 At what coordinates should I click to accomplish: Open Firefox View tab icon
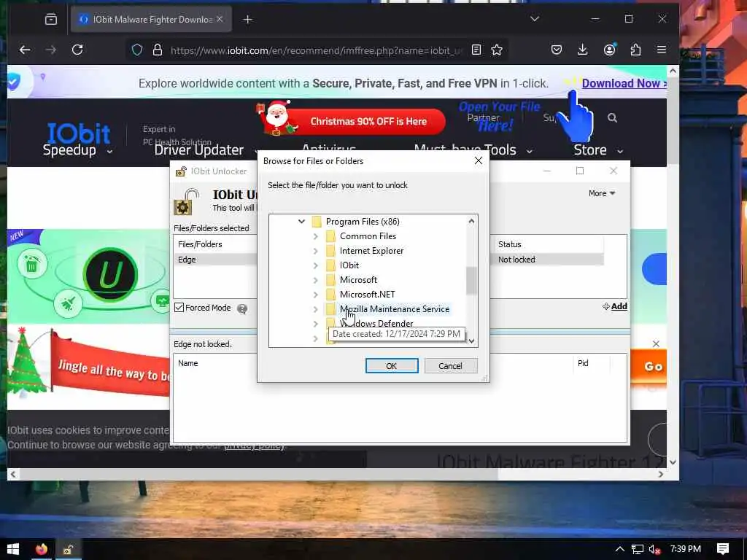tap(51, 19)
